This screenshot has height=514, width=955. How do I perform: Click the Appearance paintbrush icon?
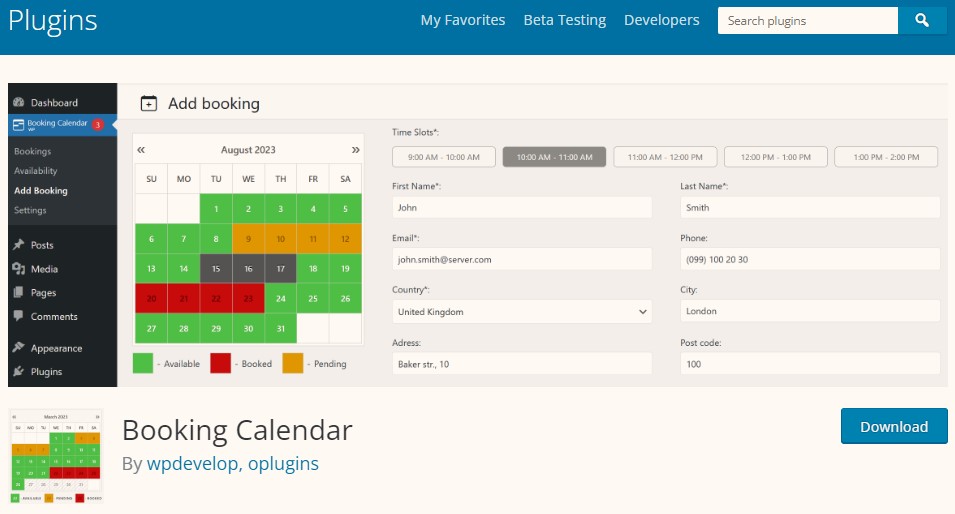click(19, 347)
